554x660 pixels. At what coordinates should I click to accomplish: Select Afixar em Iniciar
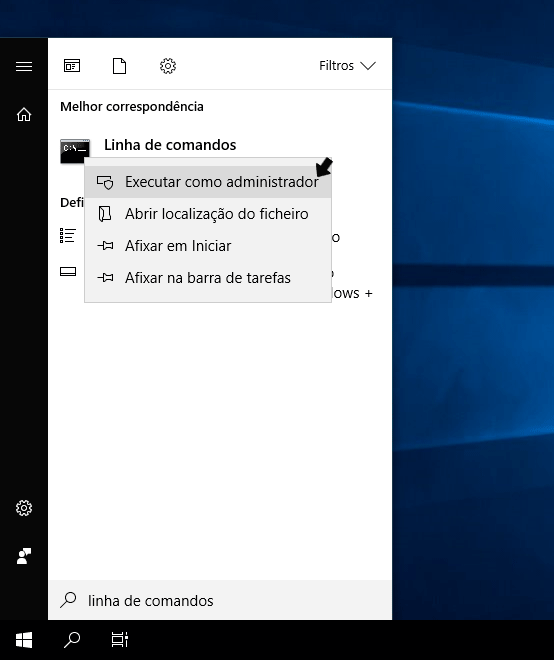[208, 246]
